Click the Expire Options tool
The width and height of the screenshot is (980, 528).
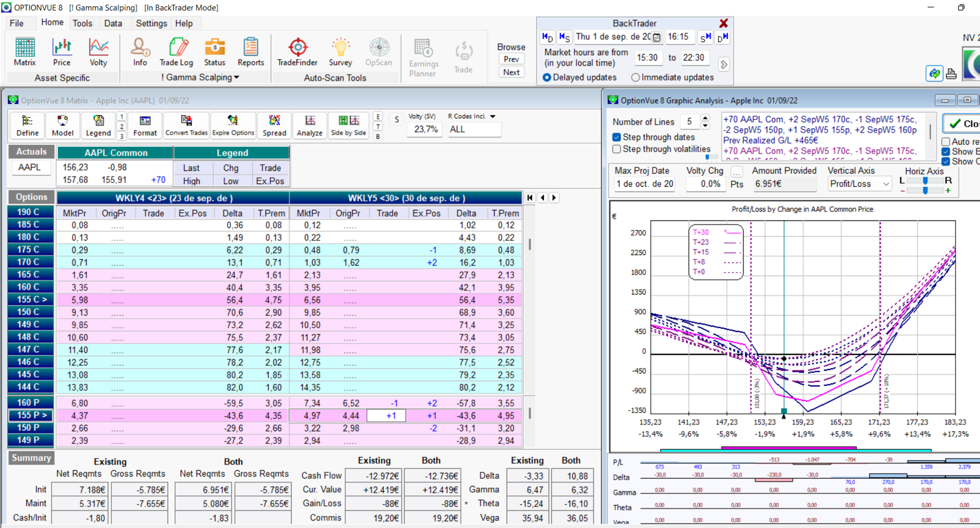coord(233,126)
